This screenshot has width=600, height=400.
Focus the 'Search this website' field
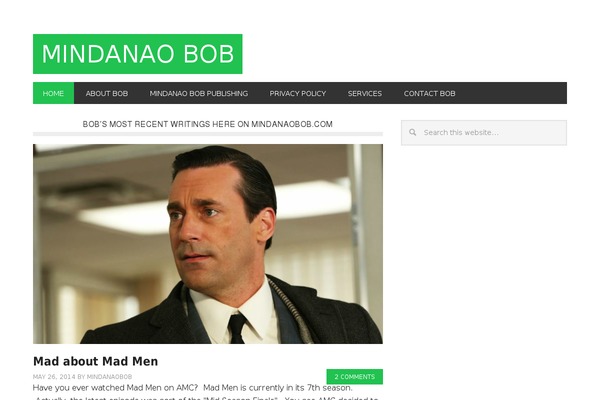[x=484, y=132]
